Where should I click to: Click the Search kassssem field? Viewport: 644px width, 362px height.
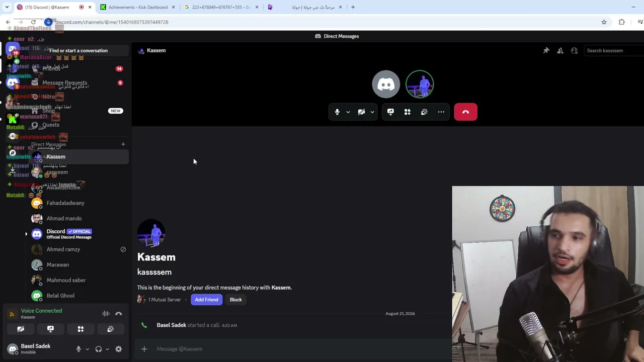point(614,50)
